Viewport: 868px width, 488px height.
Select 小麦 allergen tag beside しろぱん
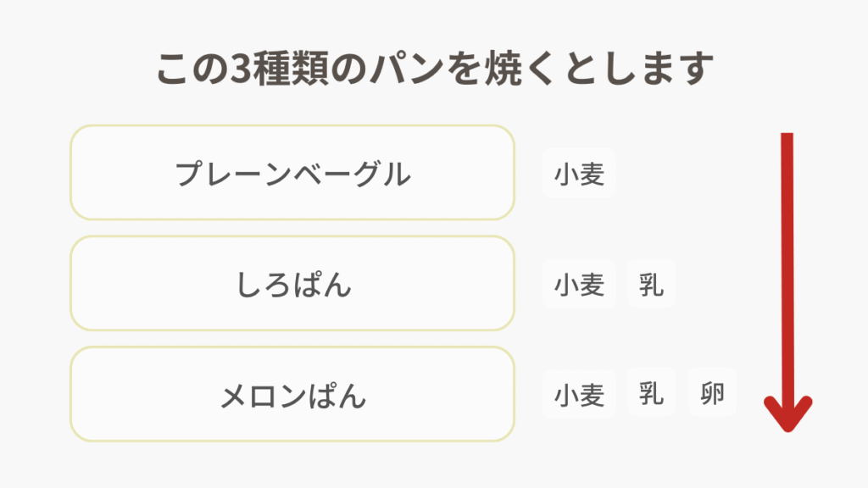[x=579, y=284]
